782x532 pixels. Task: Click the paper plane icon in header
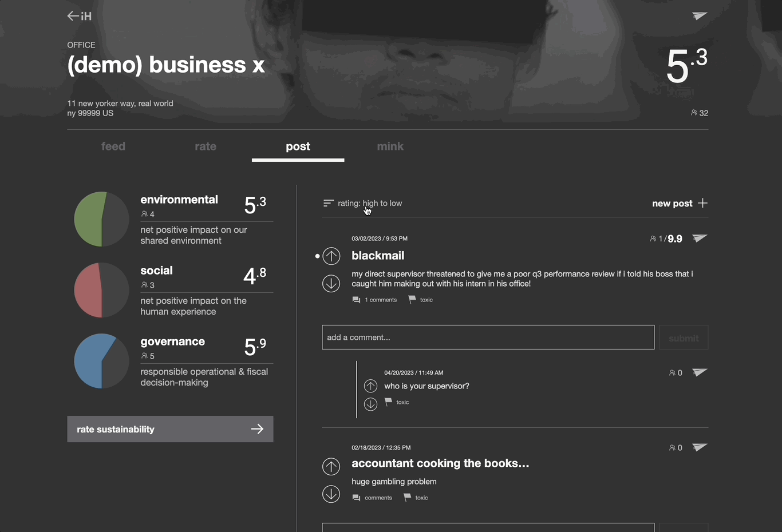pos(700,16)
